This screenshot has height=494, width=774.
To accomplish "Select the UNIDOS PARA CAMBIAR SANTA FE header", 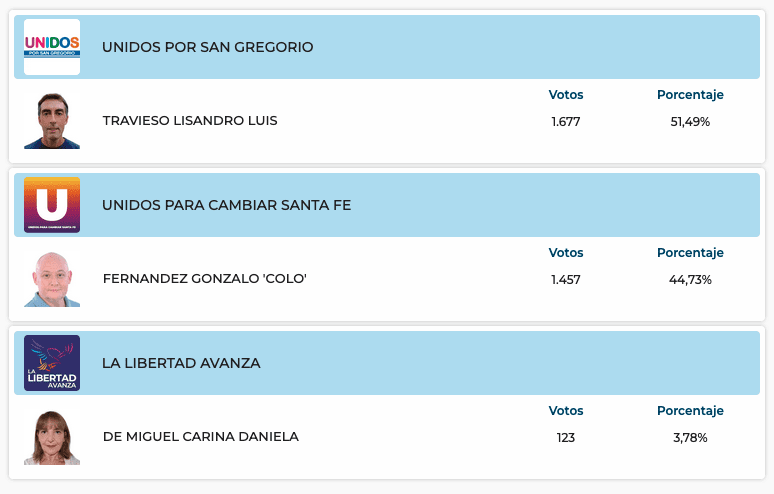I will coord(226,205).
